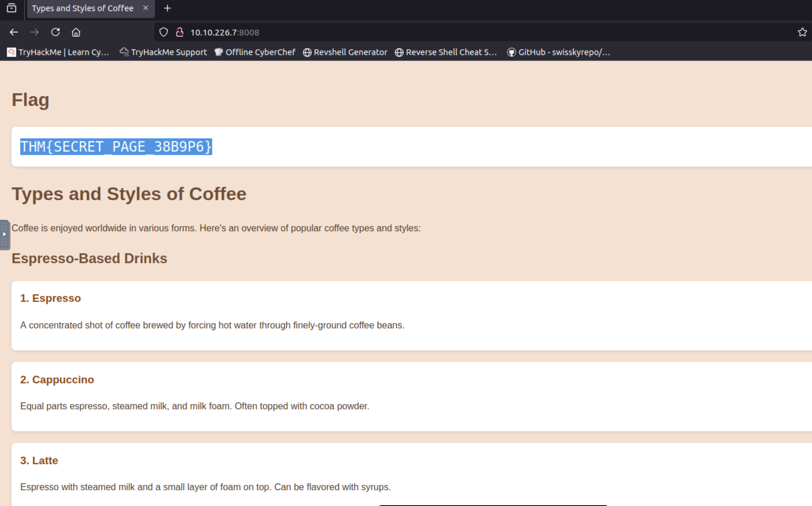
Task: Click the browser back arrow
Action: coord(14,32)
